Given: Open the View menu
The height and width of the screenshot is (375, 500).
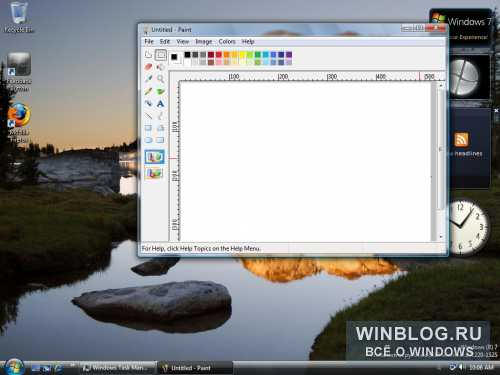Looking at the screenshot, I should click(x=183, y=41).
